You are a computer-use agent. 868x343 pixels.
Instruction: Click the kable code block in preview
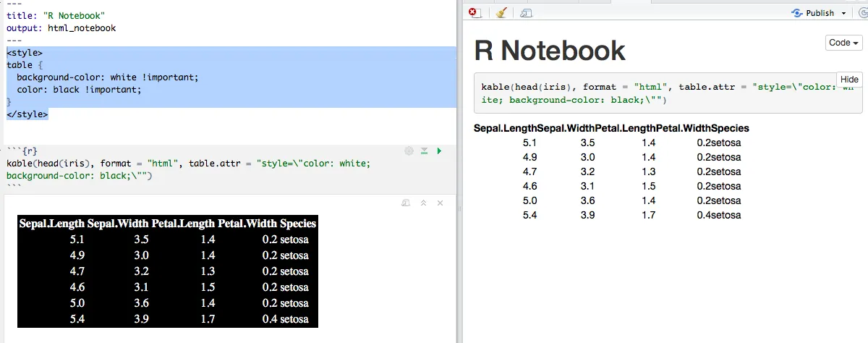(x=668, y=93)
